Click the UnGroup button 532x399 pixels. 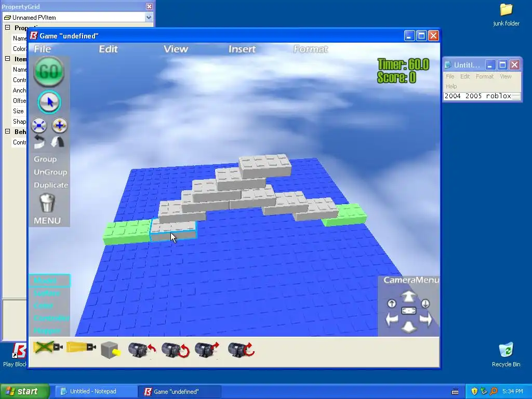click(50, 172)
